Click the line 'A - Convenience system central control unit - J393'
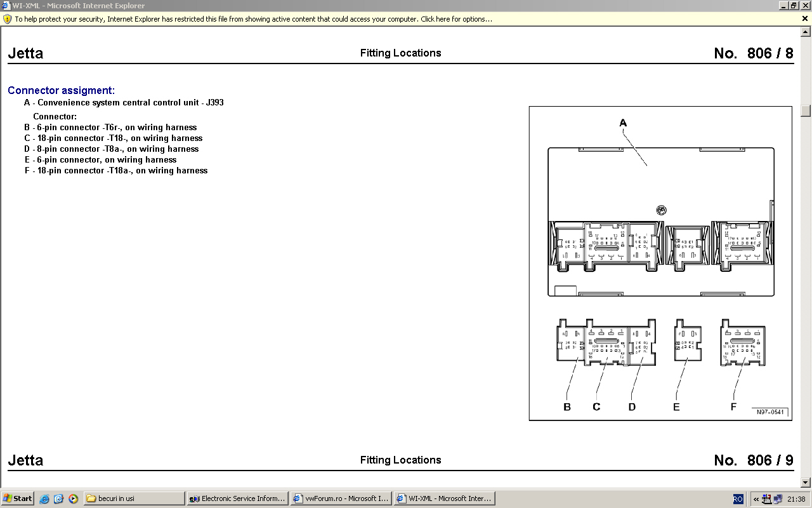 124,102
